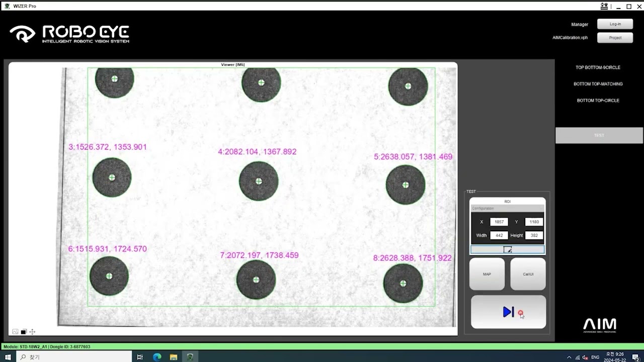
Task: Open the Project button
Action: click(615, 38)
